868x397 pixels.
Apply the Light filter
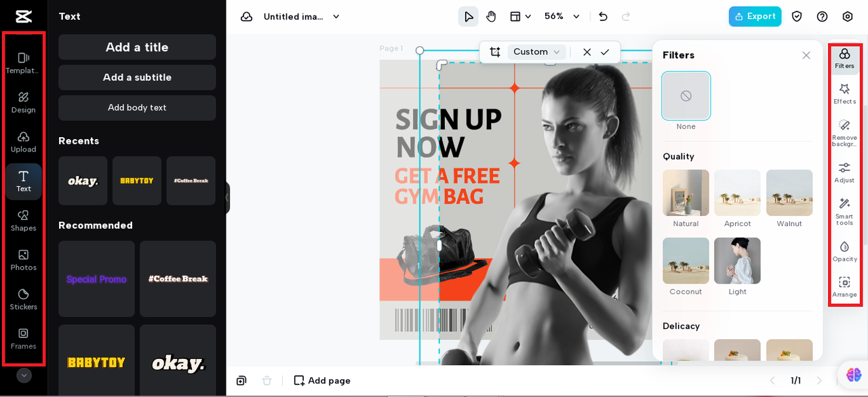click(x=737, y=261)
